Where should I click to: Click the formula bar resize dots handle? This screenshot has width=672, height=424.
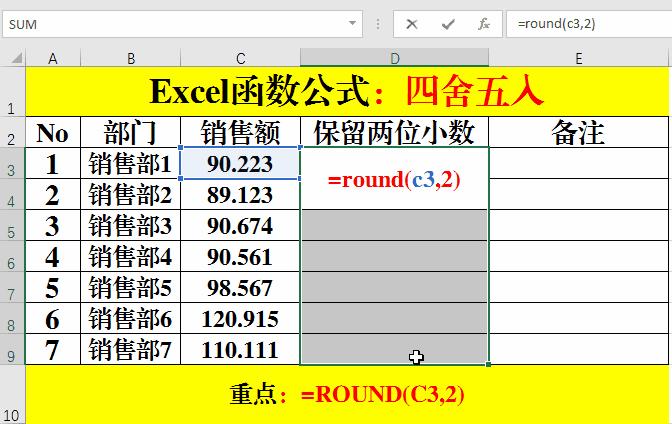point(378,24)
